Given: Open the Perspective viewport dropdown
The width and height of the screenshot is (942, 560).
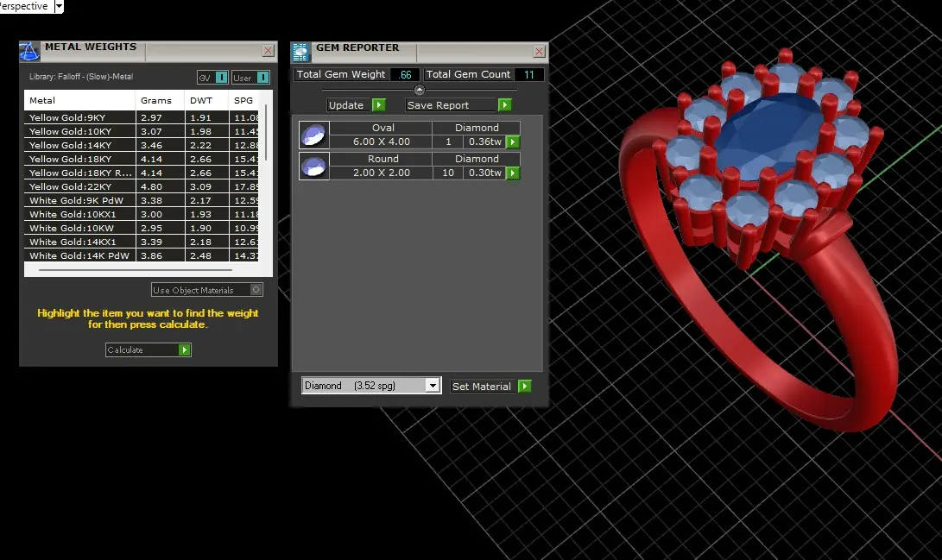Looking at the screenshot, I should (59, 6).
